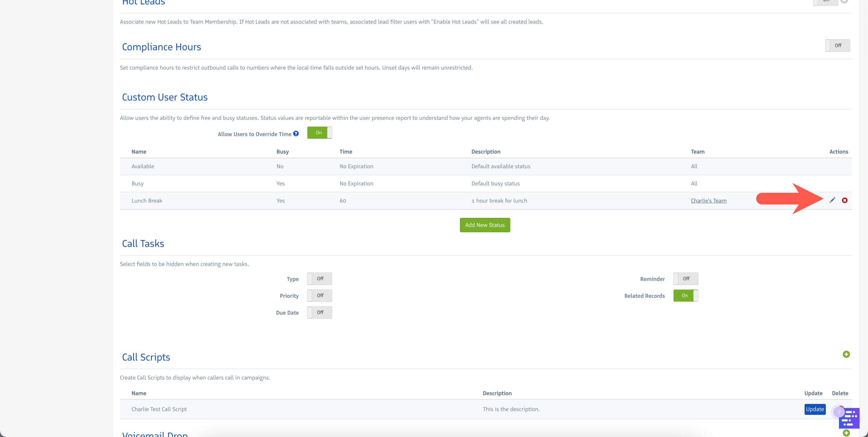Toggle Compliance Hours switch
868x437 pixels.
(837, 46)
